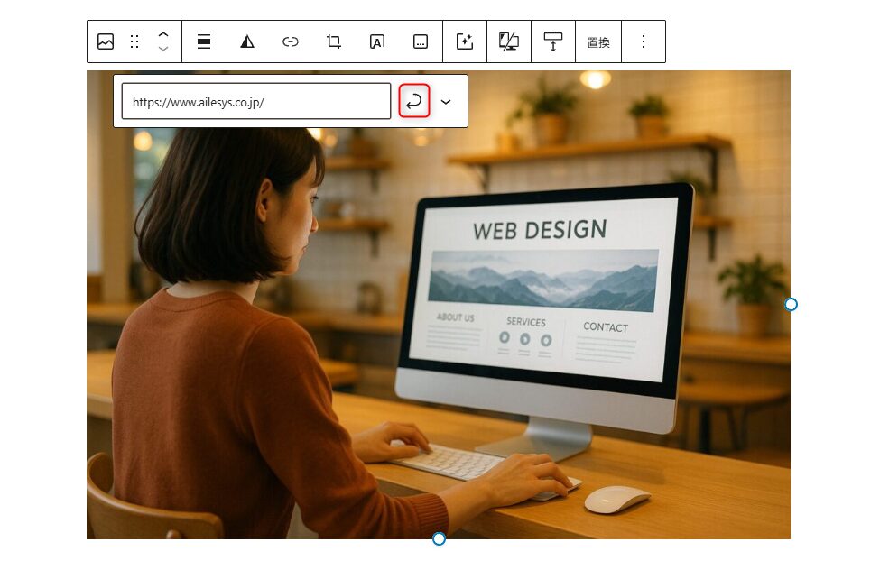Click the device visibility toggle icon
The width and height of the screenshot is (889, 588).
pos(509,41)
